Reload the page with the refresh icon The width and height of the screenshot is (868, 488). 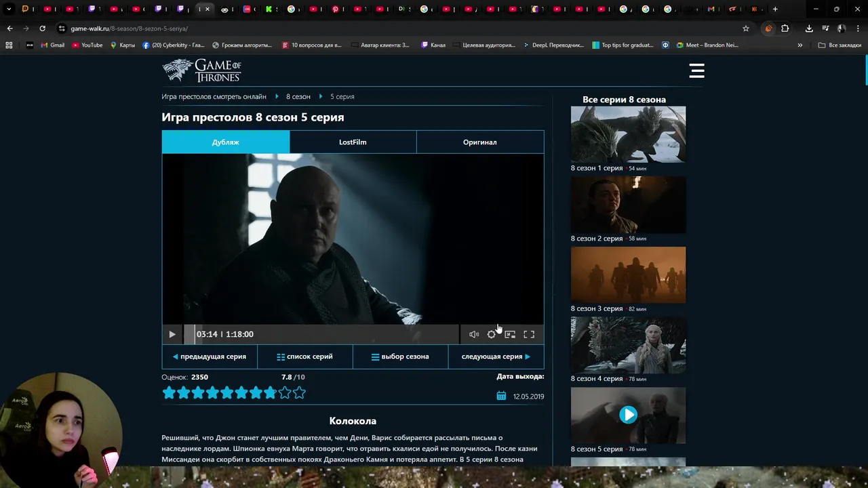click(x=42, y=28)
